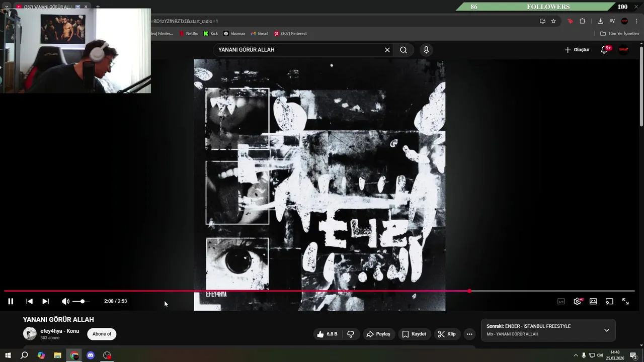
Task: Like the video (6,8 B)
Action: pyautogui.click(x=327, y=334)
